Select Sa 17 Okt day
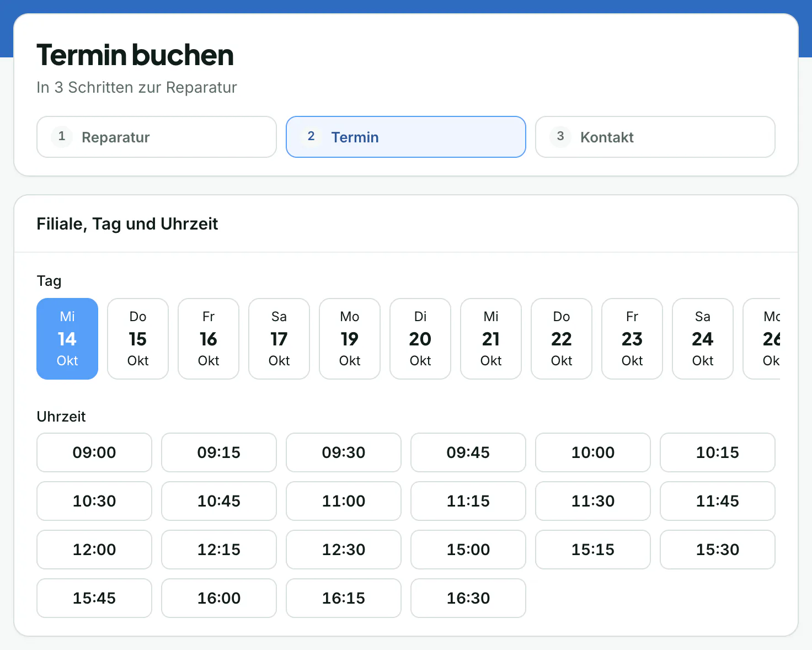This screenshot has height=650, width=812. click(279, 339)
